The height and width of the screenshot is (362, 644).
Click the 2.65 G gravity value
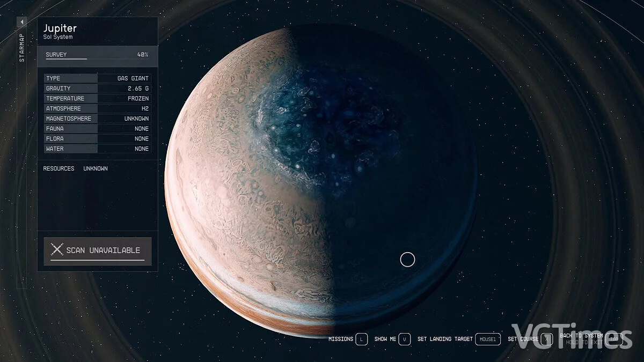[138, 88]
